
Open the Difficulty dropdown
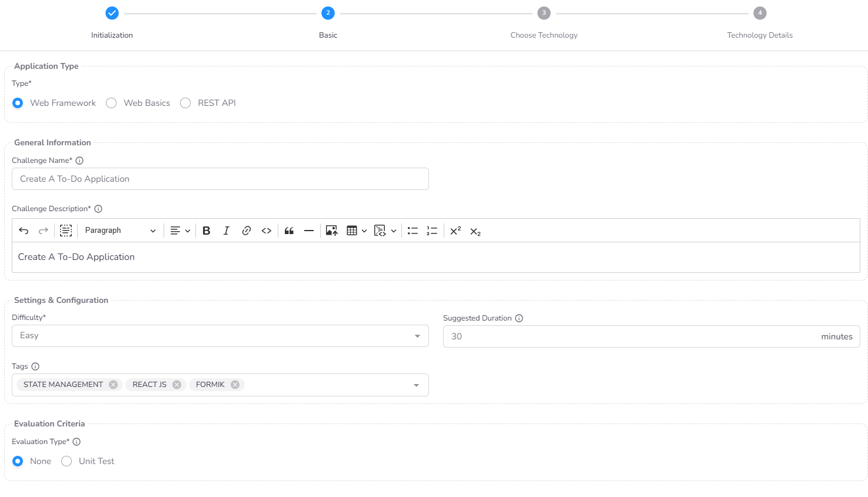tap(418, 336)
